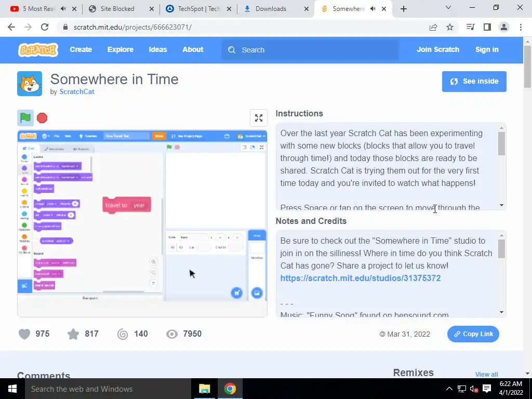Viewport: 532px width, 399px height.
Task: Click the Join Scratch link
Action: coord(437,49)
